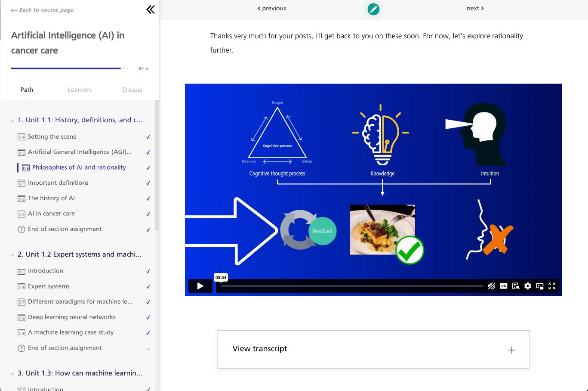Enter fullscreen video mode

point(552,286)
